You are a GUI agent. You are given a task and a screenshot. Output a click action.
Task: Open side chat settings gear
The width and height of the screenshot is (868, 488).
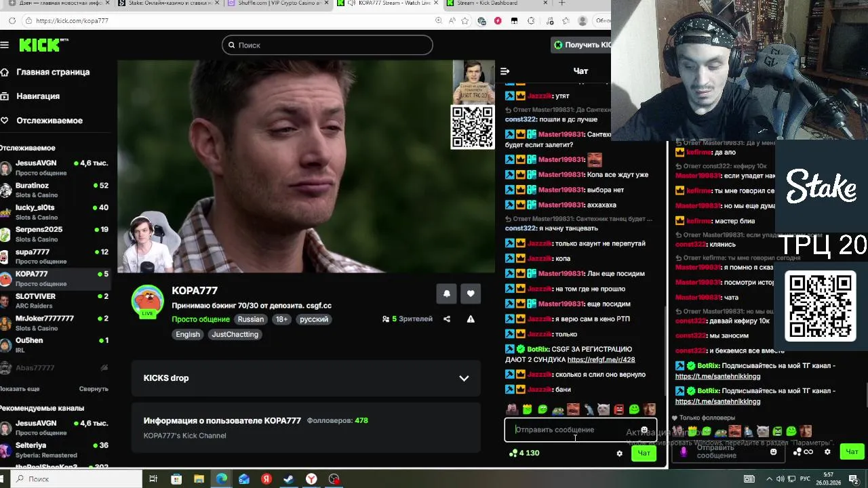click(827, 451)
